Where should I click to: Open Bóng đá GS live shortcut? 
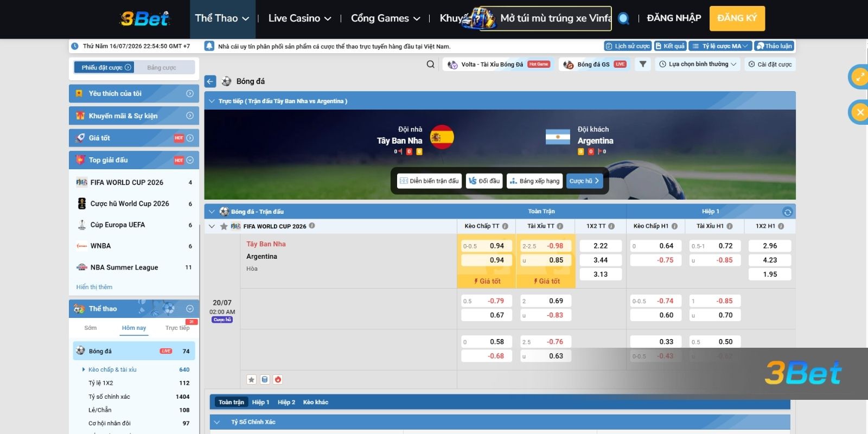click(594, 64)
